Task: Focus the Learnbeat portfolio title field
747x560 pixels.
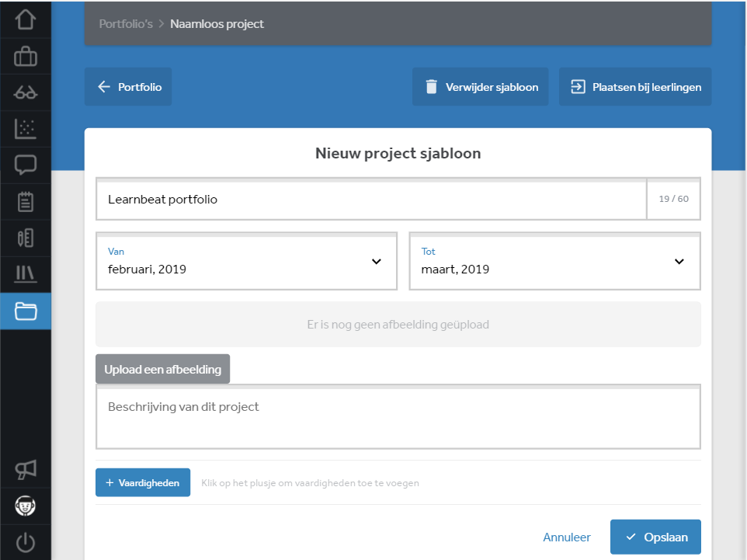Action: click(371, 199)
